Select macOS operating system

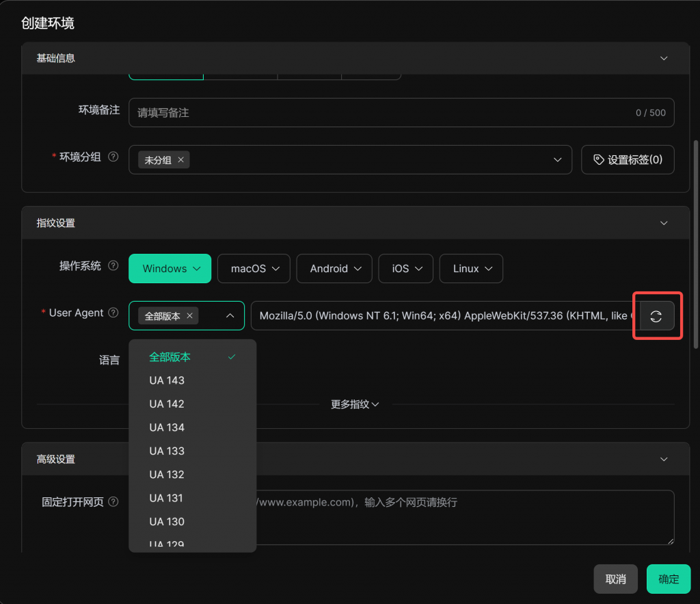coord(254,269)
